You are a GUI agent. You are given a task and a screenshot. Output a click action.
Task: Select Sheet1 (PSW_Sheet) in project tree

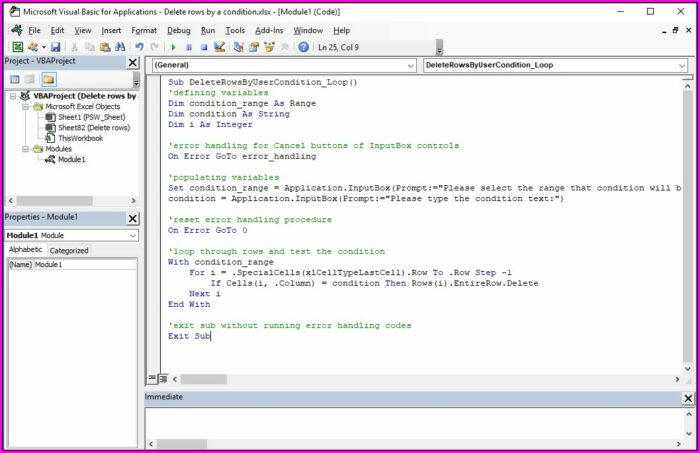[x=92, y=117]
